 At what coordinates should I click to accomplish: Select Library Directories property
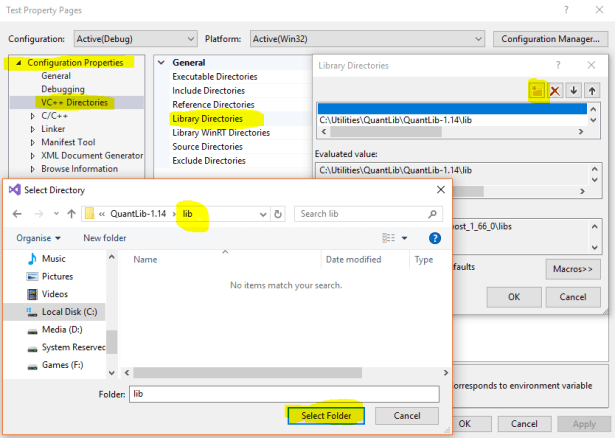tap(207, 119)
